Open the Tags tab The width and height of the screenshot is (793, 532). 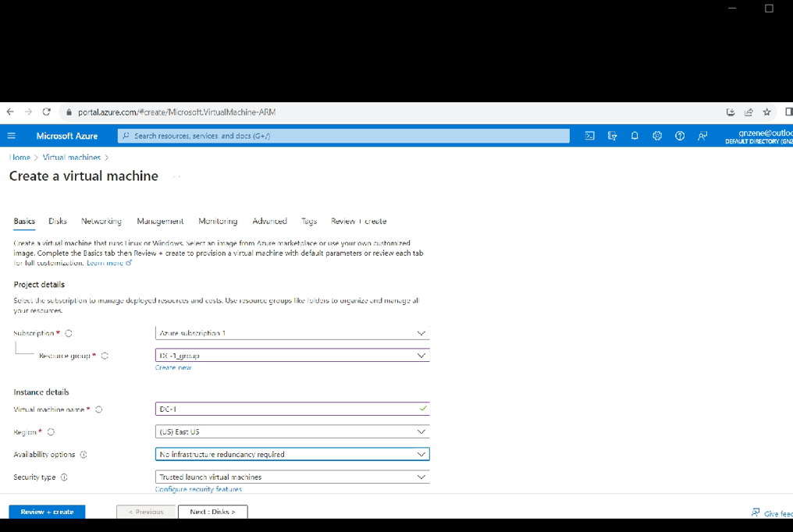click(x=309, y=222)
